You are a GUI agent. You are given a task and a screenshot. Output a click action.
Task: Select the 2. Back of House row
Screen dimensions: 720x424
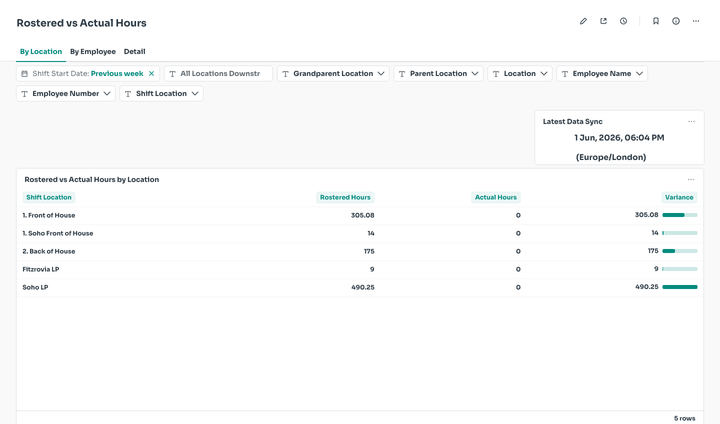360,251
